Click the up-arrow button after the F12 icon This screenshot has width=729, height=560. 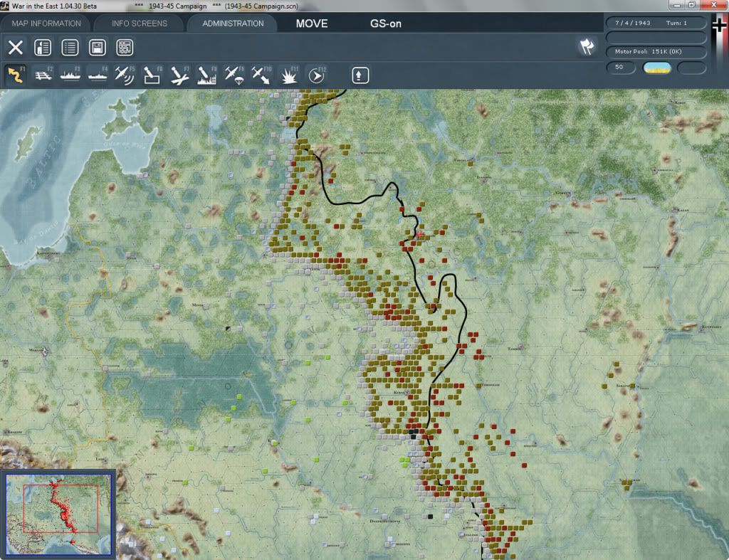[x=360, y=75]
